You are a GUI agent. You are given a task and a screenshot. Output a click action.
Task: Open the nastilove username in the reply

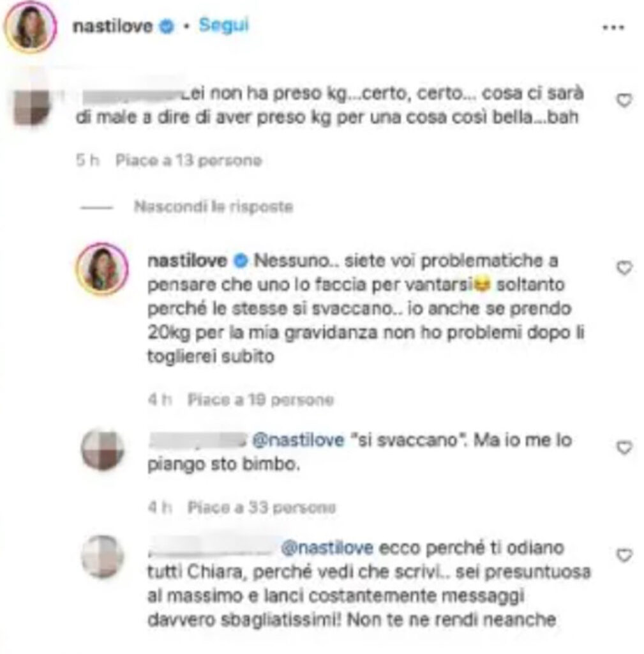[x=187, y=261]
